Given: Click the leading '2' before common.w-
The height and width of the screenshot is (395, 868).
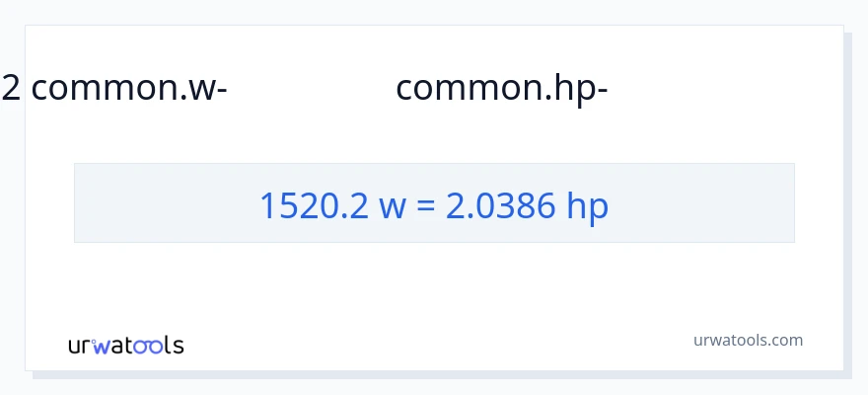Looking at the screenshot, I should (x=11, y=89).
